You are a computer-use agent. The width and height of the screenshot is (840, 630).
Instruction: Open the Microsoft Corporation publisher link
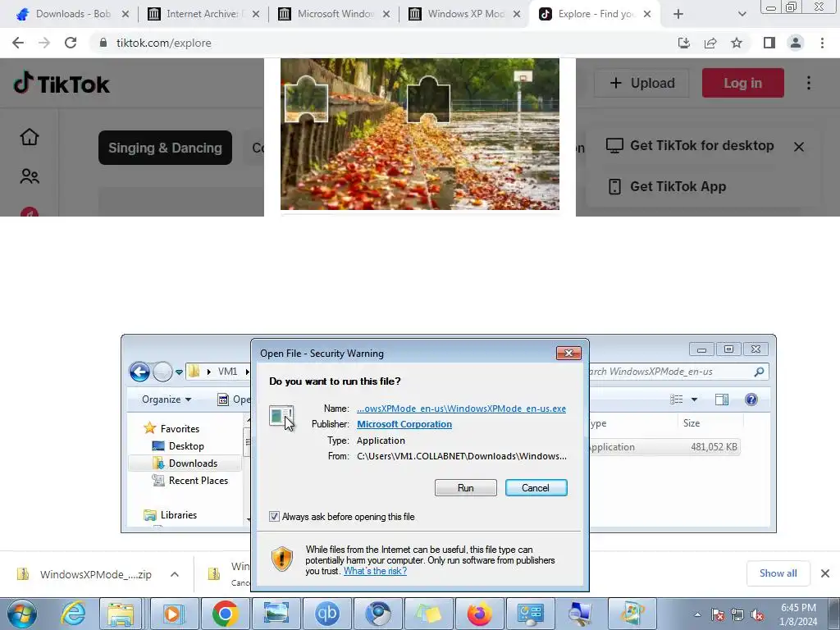[404, 424]
